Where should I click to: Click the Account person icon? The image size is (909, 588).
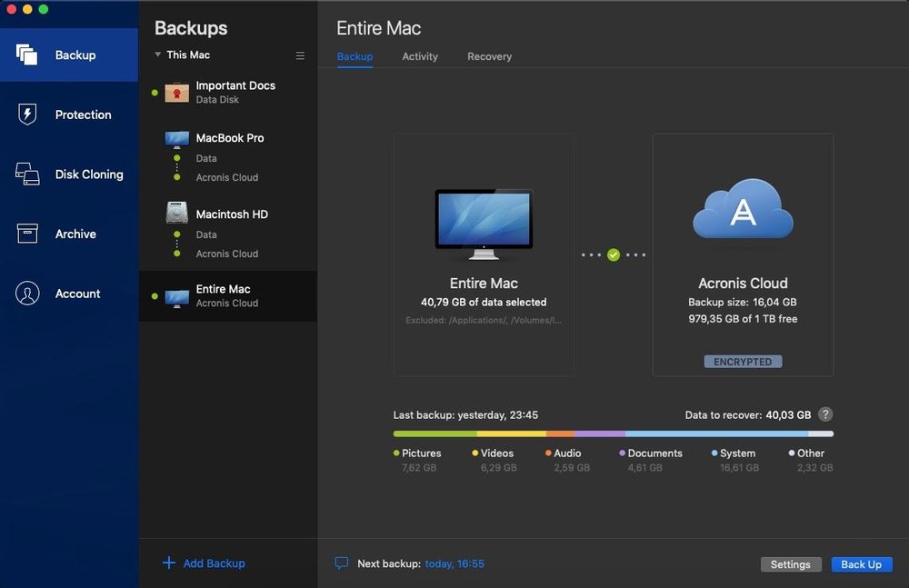click(27, 294)
